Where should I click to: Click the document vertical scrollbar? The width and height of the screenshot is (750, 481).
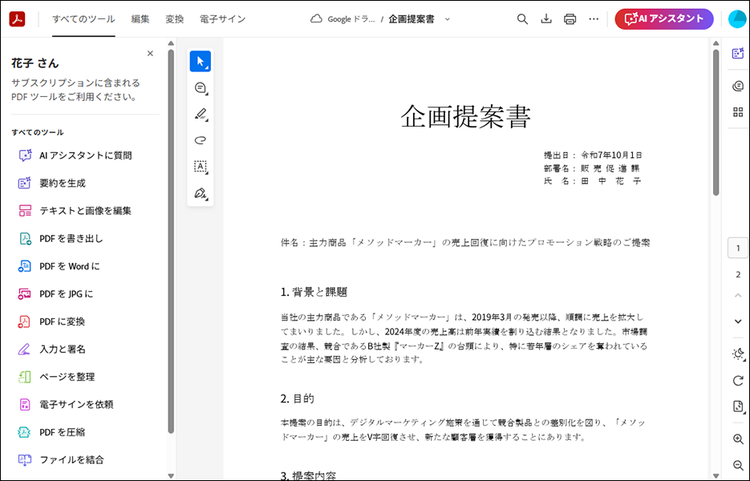point(716,120)
